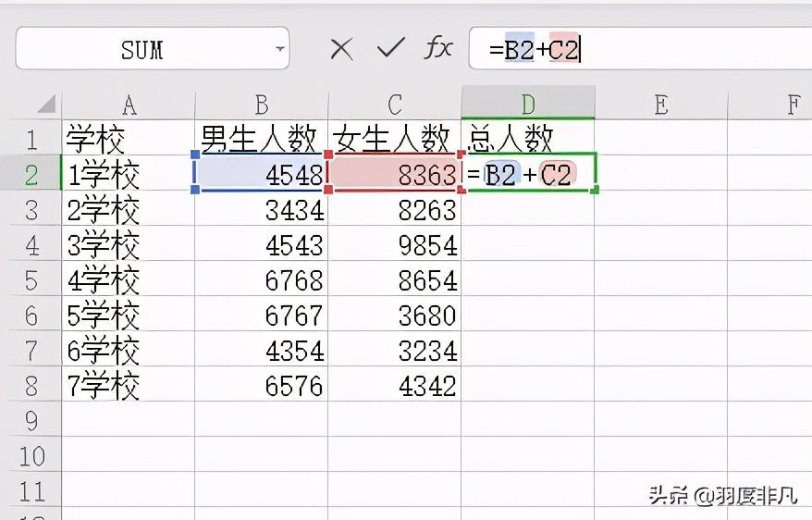
Task: Click the editing cell showing =B2+C2
Action: (529, 172)
